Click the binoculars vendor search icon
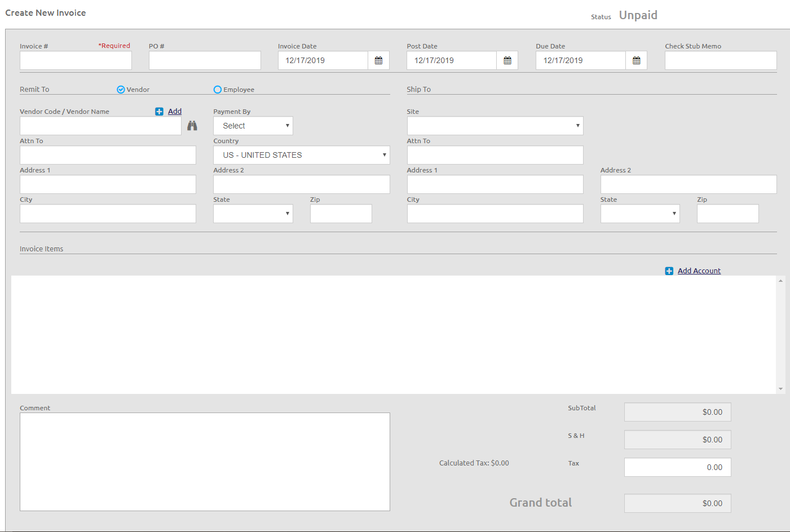The width and height of the screenshot is (790, 532). coord(192,125)
